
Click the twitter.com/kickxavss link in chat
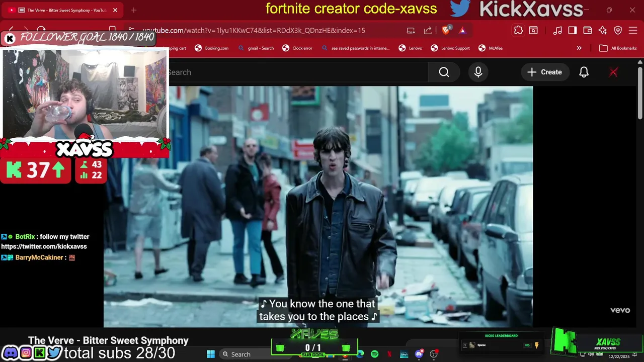(x=44, y=246)
